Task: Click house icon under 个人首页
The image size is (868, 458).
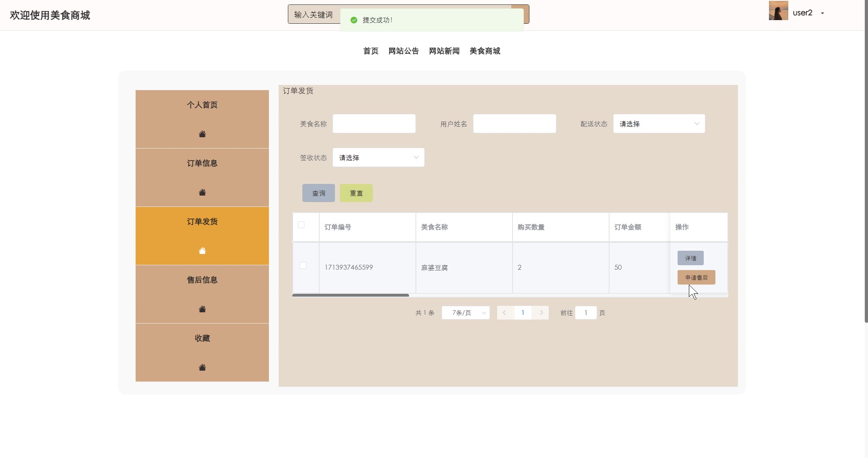Action: pyautogui.click(x=202, y=134)
